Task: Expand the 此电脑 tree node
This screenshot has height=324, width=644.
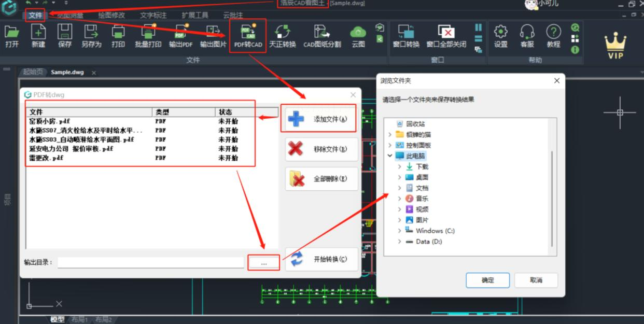Action: [x=389, y=156]
